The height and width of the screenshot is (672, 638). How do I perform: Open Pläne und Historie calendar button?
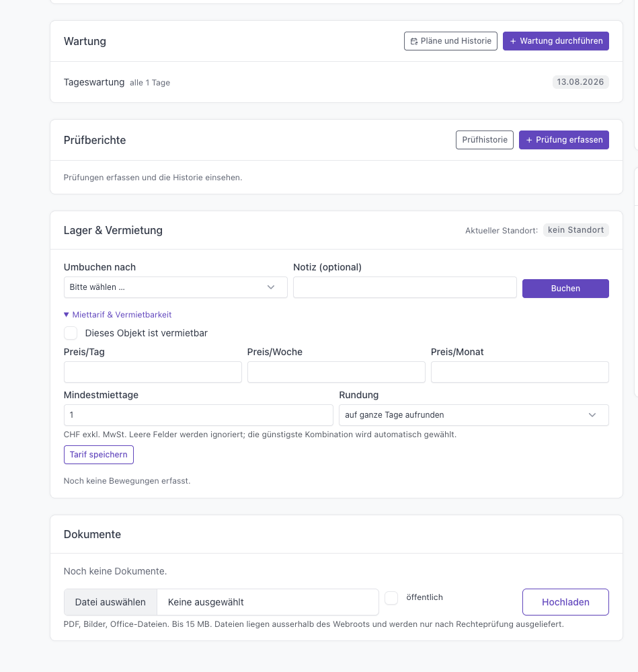point(450,41)
